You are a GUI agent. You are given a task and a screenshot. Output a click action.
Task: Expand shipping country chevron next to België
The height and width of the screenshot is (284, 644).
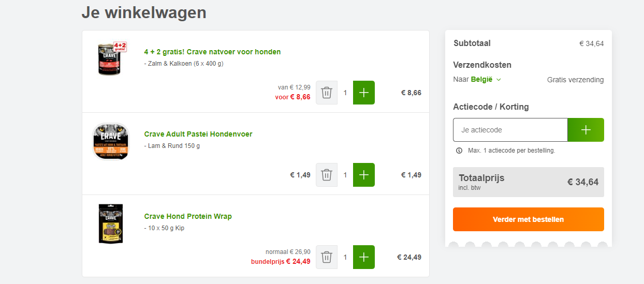point(499,80)
